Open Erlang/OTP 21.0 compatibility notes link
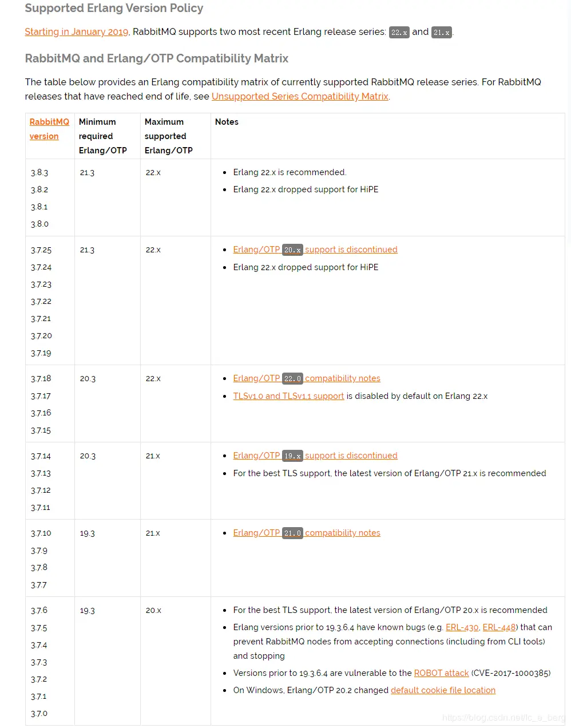 click(x=307, y=533)
